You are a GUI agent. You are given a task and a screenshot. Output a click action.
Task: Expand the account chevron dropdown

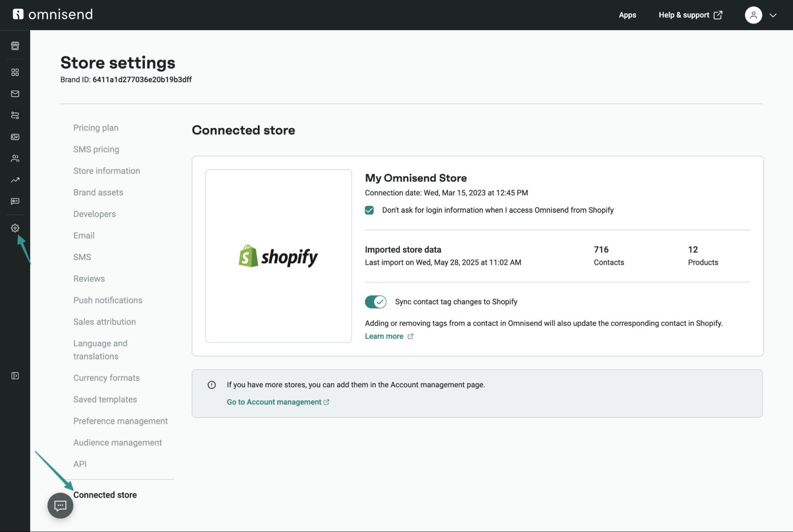point(773,15)
